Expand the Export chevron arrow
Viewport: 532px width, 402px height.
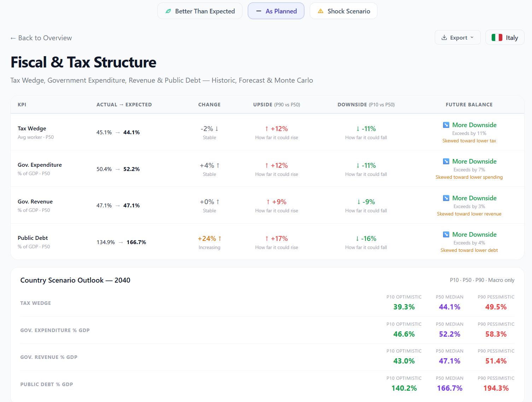tap(472, 37)
